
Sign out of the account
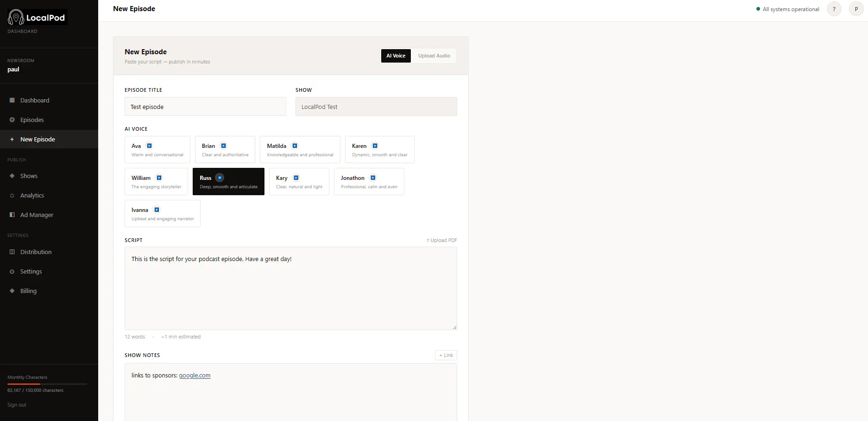pyautogui.click(x=17, y=405)
